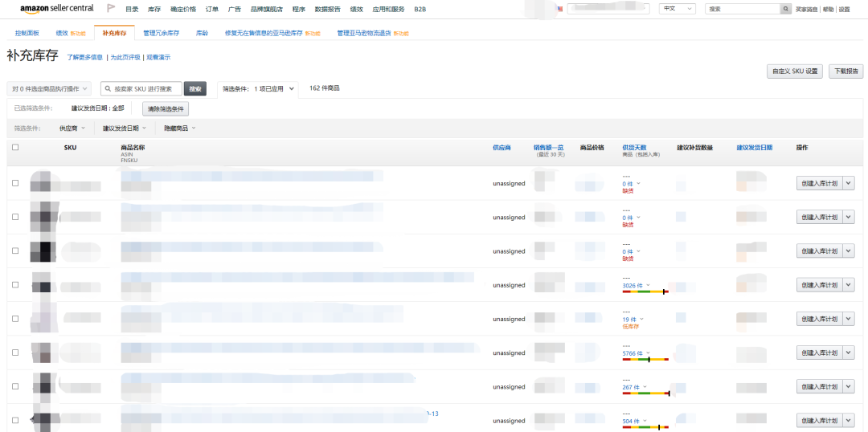Screen dimensions: 868x432
Task: Expand the 建议发货日期 filter dropdown
Action: tap(125, 128)
